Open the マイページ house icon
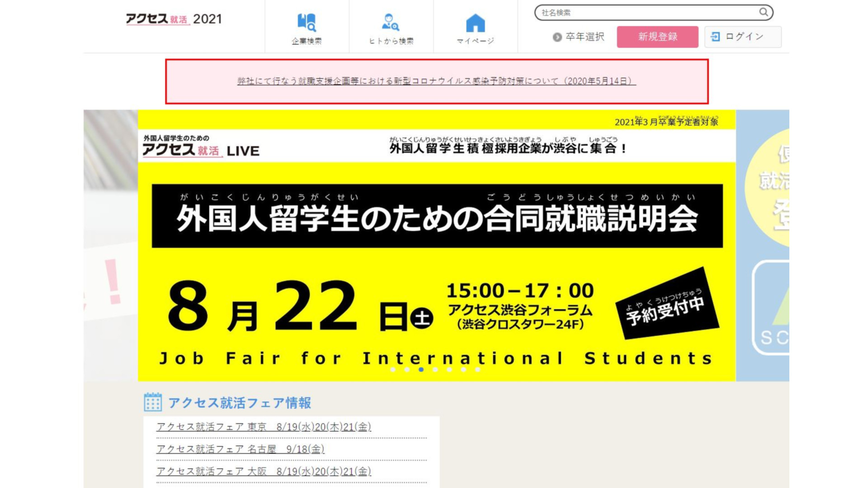The height and width of the screenshot is (488, 868). (475, 23)
